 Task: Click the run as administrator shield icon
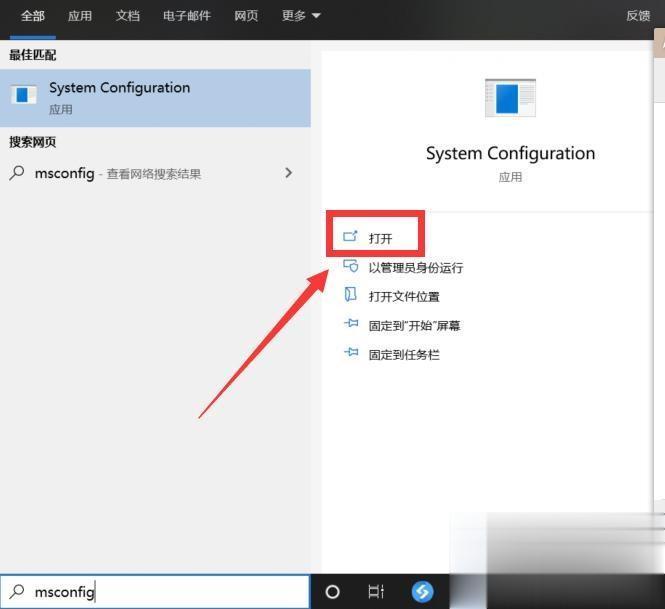(x=351, y=266)
